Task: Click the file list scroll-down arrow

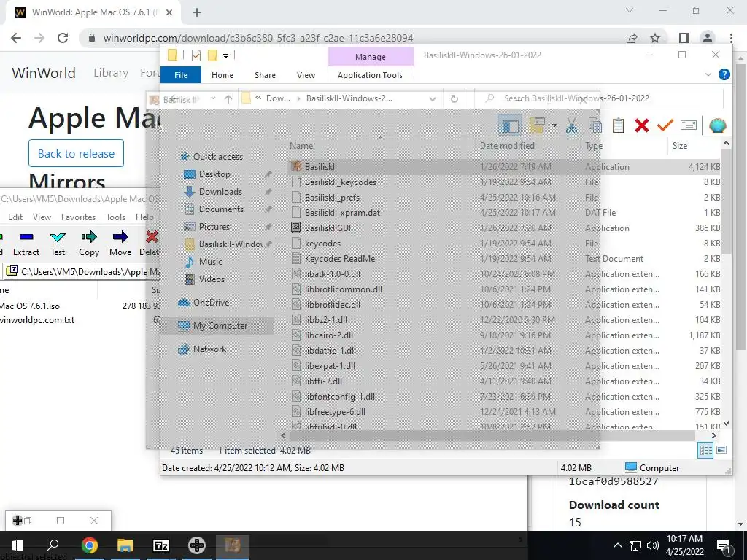Action: [726, 424]
